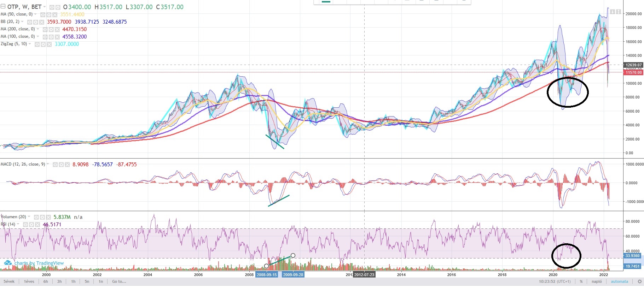Hide the MA (100, close, 0) indicator
The height and width of the screenshot is (298, 644).
(45, 37)
